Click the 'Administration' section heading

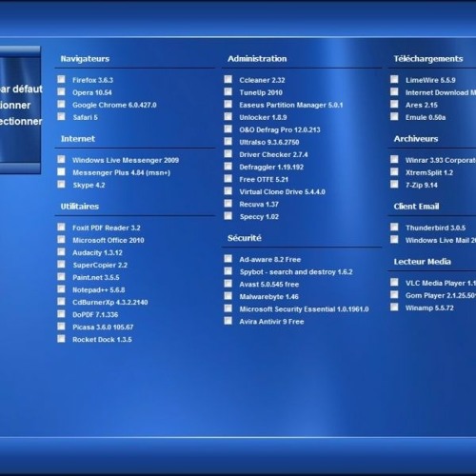point(257,59)
